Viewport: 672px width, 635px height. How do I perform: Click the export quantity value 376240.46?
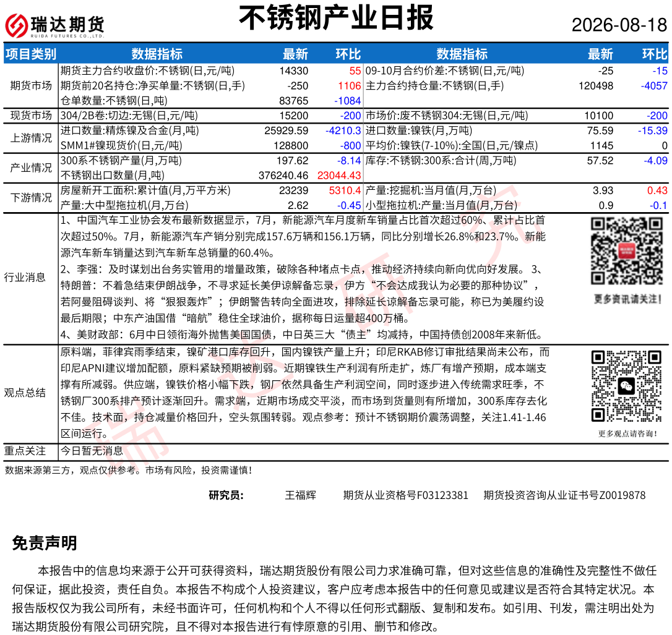(x=283, y=176)
